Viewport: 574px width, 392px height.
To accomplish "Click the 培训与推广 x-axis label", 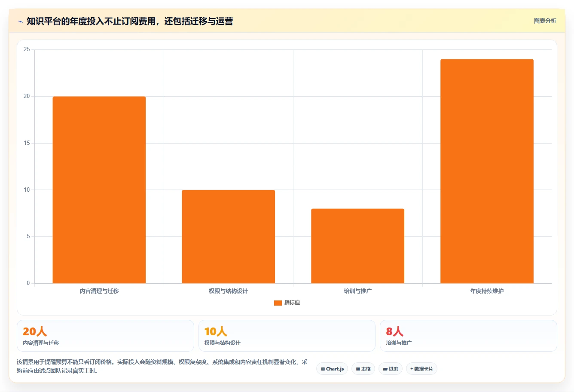I will 357,291.
